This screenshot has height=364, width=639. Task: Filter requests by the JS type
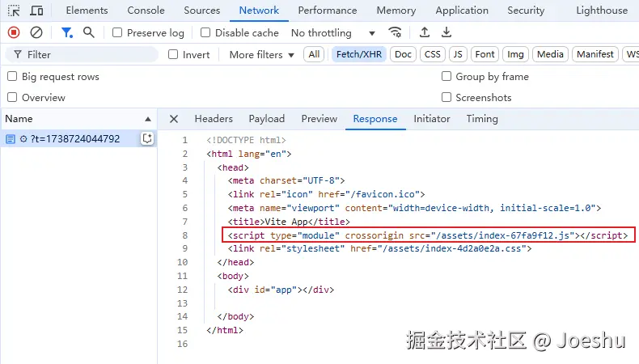[x=458, y=55]
